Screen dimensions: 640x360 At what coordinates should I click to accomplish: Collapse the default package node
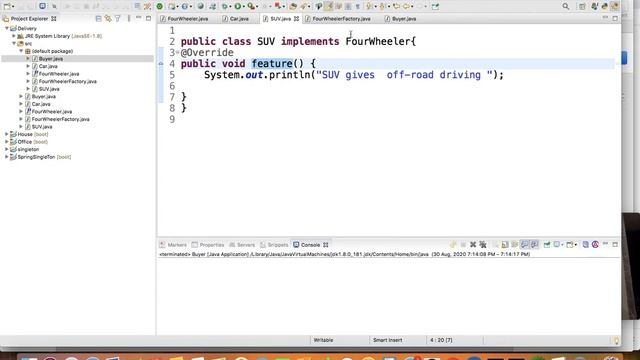(x=21, y=51)
